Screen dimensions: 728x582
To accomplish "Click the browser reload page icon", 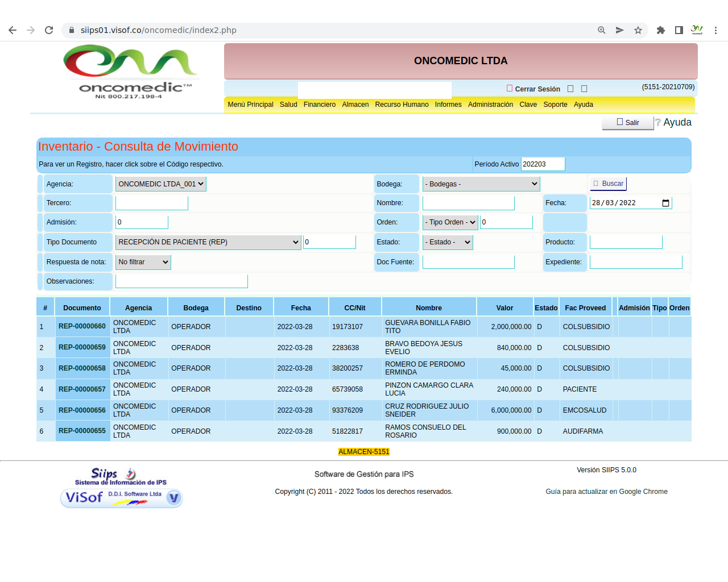I will click(49, 30).
